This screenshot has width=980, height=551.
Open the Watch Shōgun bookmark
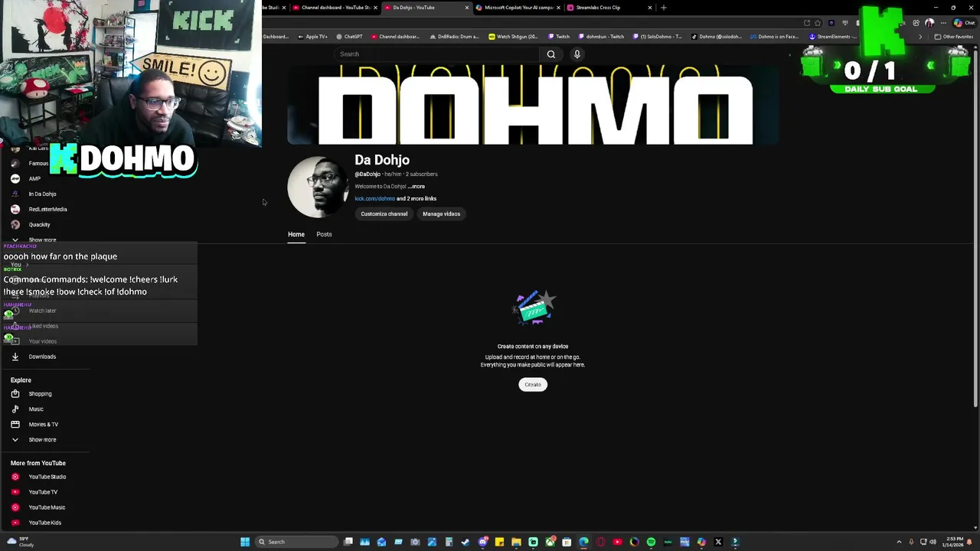point(513,37)
